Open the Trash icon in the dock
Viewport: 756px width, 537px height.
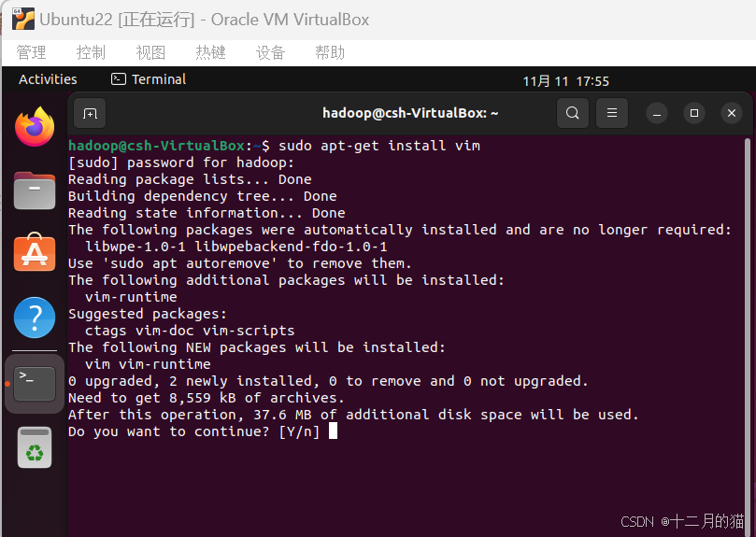point(35,447)
